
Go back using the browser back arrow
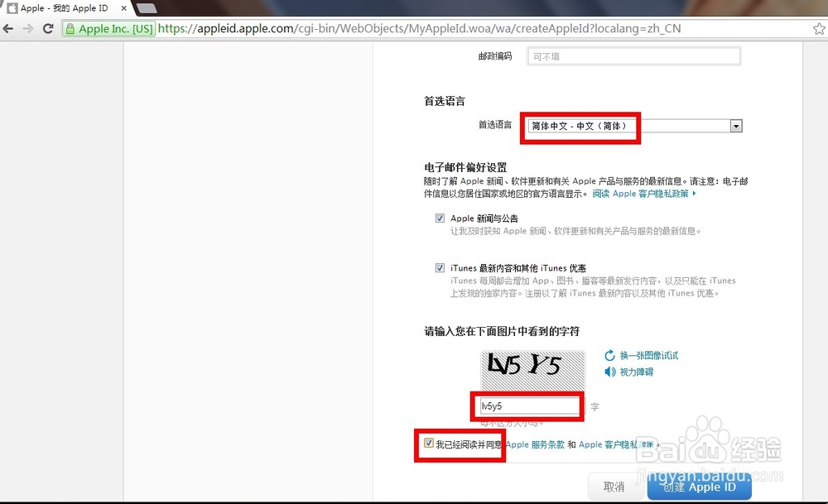click(8, 28)
